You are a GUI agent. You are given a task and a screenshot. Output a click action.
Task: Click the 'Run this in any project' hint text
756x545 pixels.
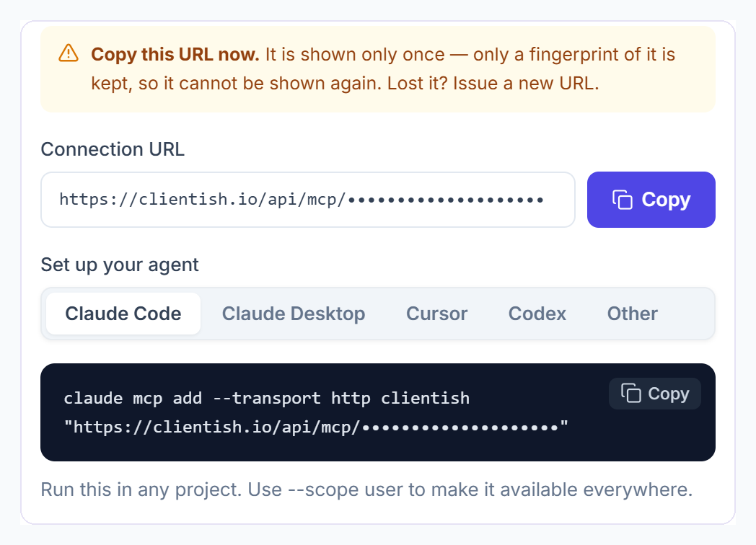click(x=366, y=489)
